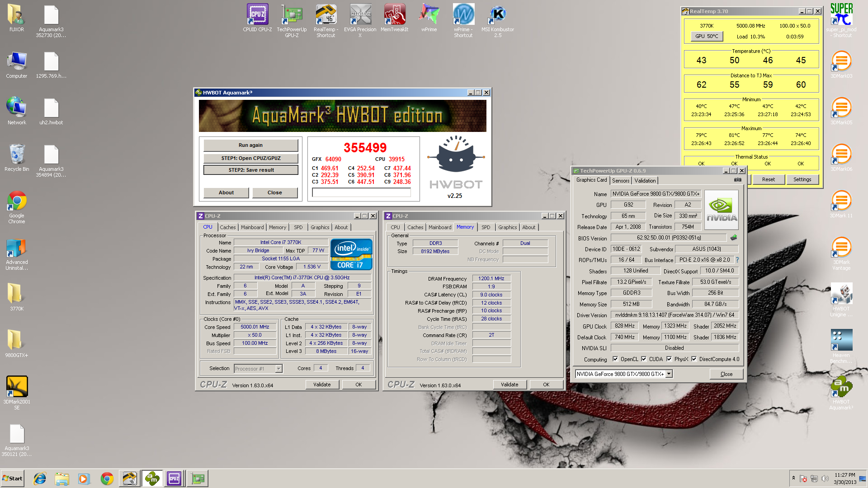Open Graphics tab in right CPU-Z window

coord(508,227)
